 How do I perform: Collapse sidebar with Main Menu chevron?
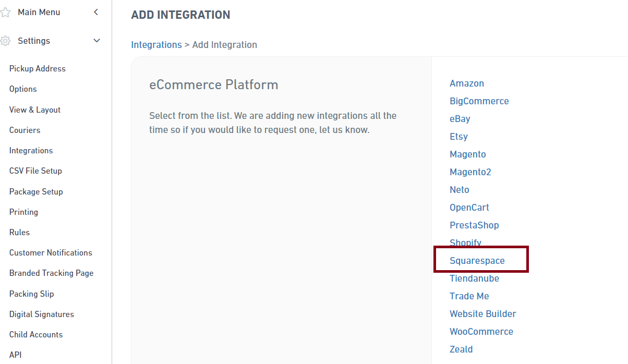click(96, 12)
